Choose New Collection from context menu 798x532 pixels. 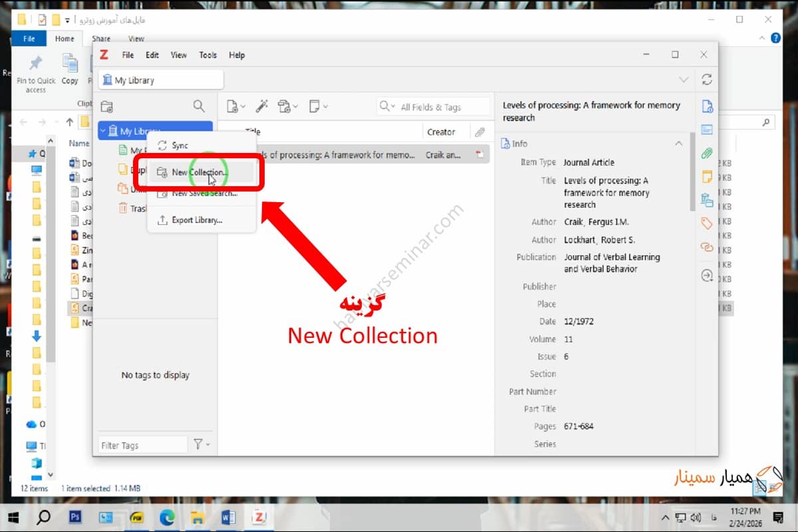[x=201, y=172]
